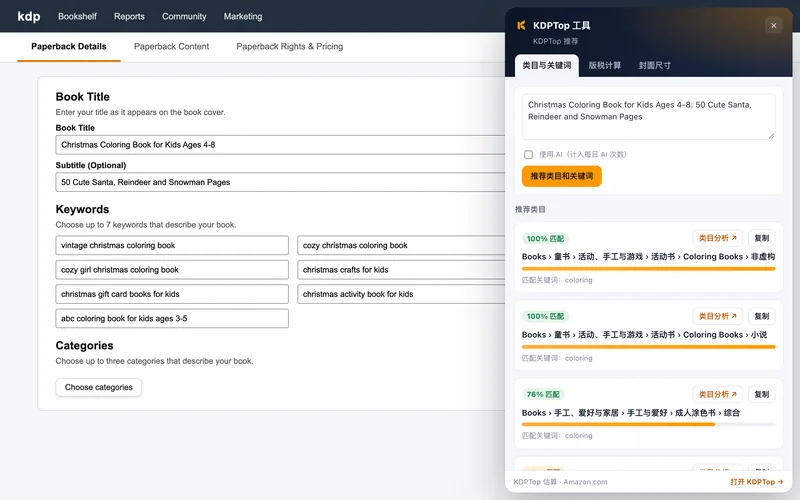800x500 pixels.
Task: Select the 类目与关键词 tab
Action: click(546, 65)
